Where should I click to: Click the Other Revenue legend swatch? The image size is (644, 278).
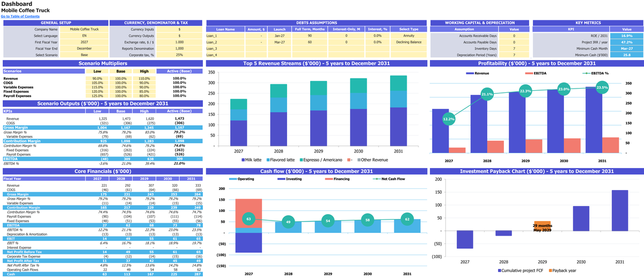359,160
